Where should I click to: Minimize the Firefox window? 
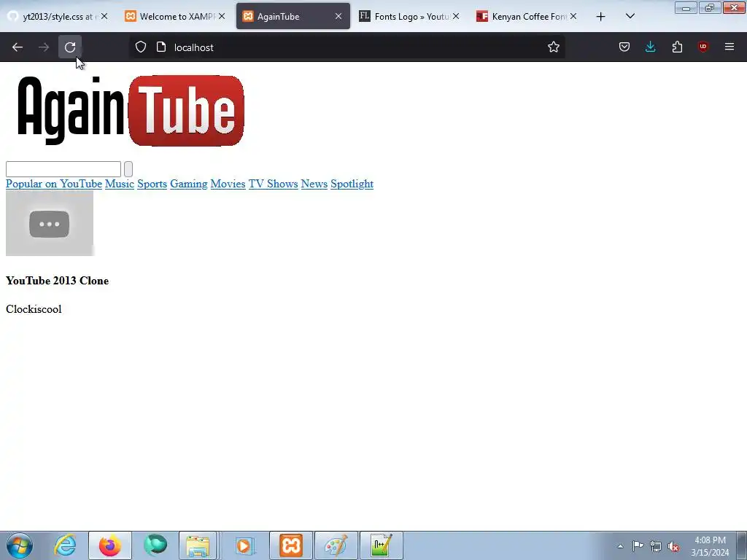686,8
